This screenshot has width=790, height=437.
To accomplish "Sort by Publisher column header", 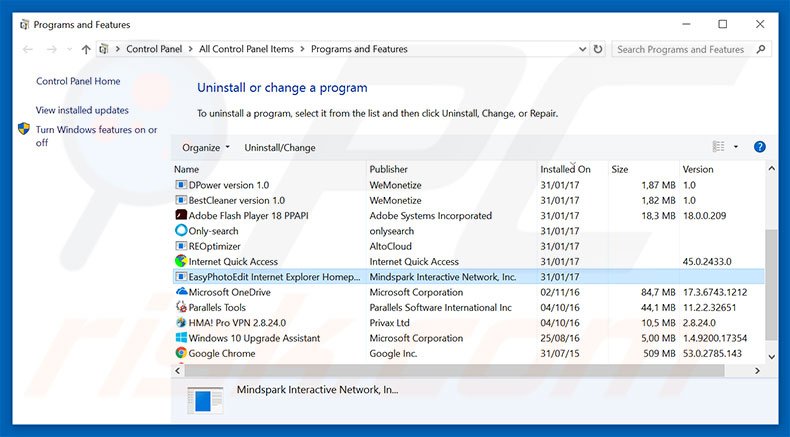I will click(452, 169).
